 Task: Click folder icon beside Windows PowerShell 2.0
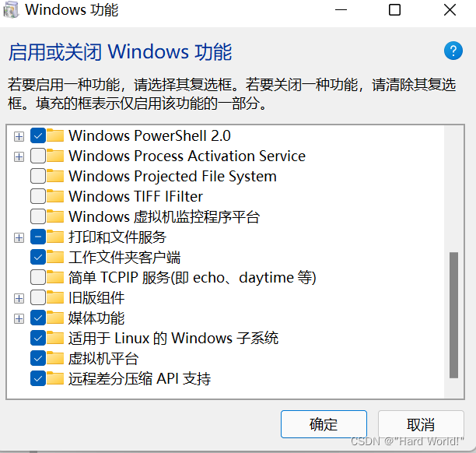(55, 135)
